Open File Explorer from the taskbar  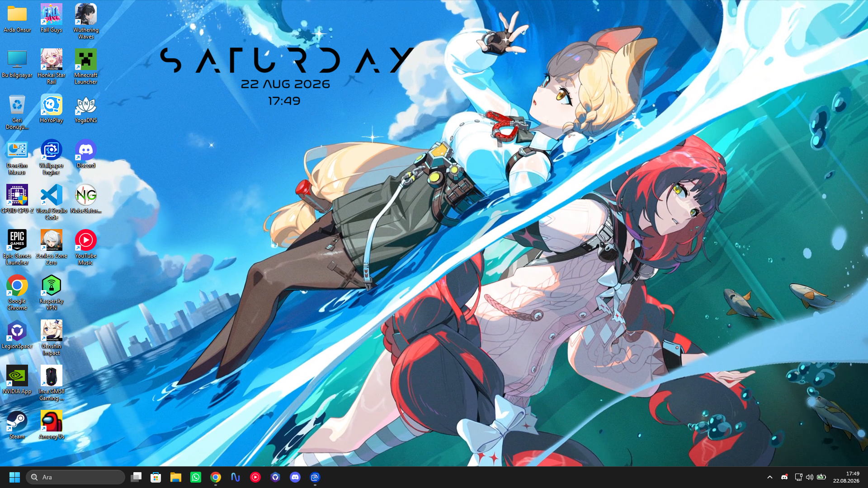point(176,477)
